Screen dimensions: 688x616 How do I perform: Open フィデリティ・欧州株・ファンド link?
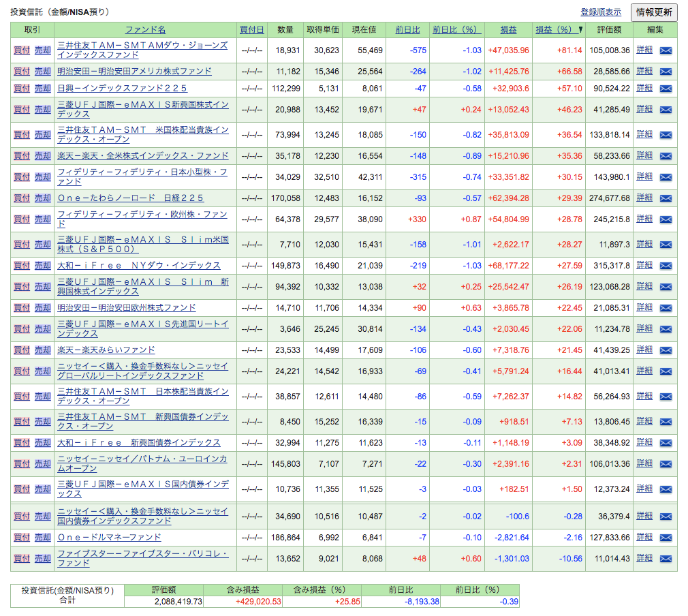[x=142, y=219]
